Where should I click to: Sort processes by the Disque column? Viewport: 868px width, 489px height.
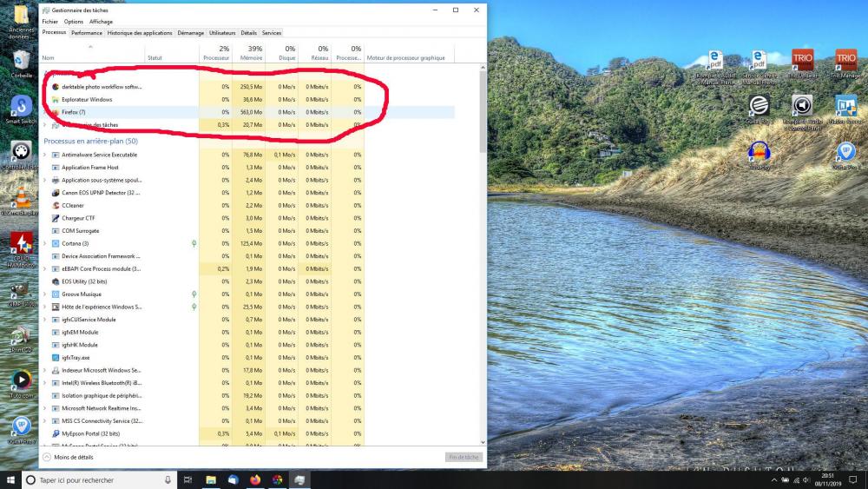282,53
